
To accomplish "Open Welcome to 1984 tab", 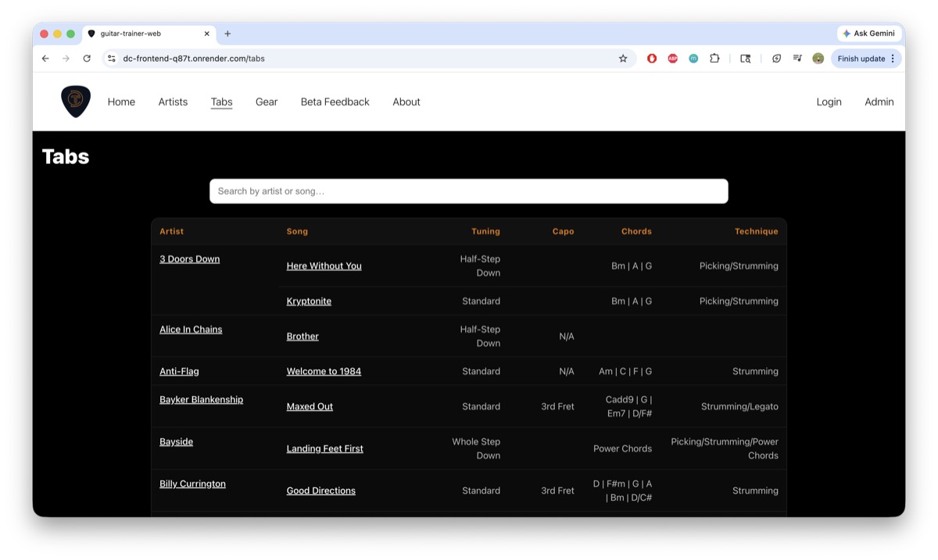I will click(x=324, y=371).
